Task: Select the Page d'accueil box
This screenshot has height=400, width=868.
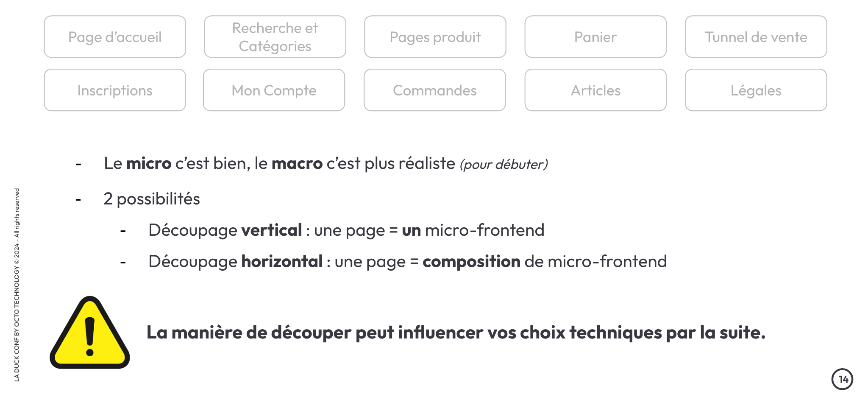Action: click(115, 37)
